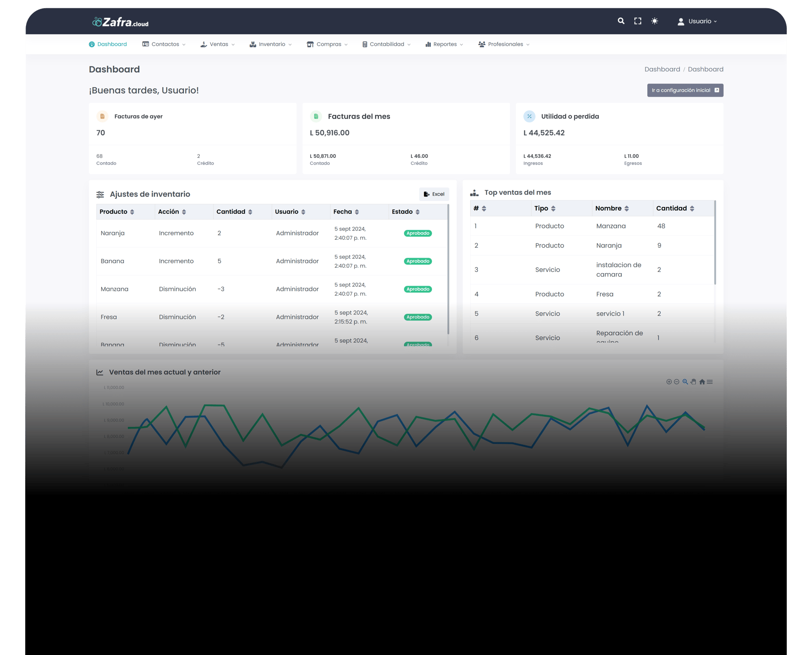Click Aprobado badge in Manzana row

tap(418, 289)
